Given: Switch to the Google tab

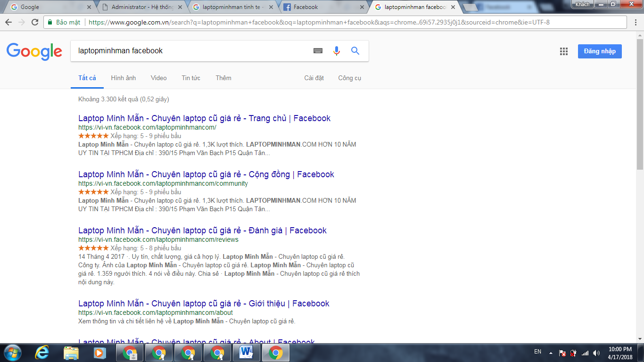Looking at the screenshot, I should coord(49,7).
